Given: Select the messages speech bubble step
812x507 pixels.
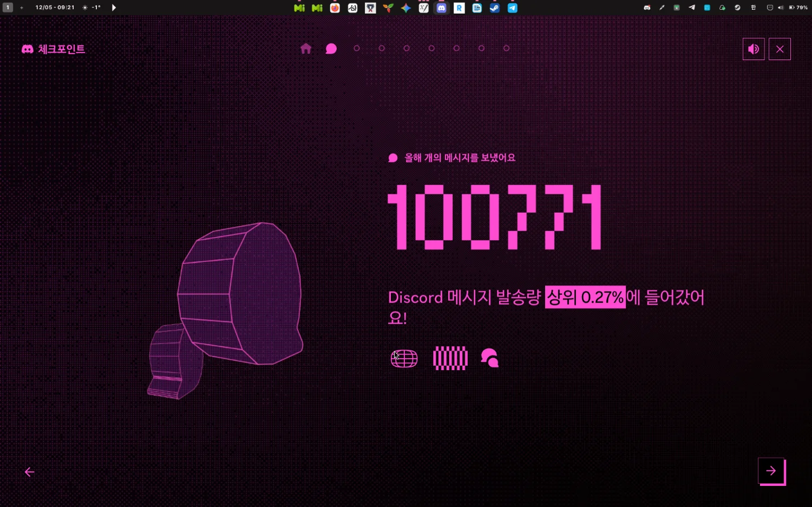Looking at the screenshot, I should pos(331,49).
